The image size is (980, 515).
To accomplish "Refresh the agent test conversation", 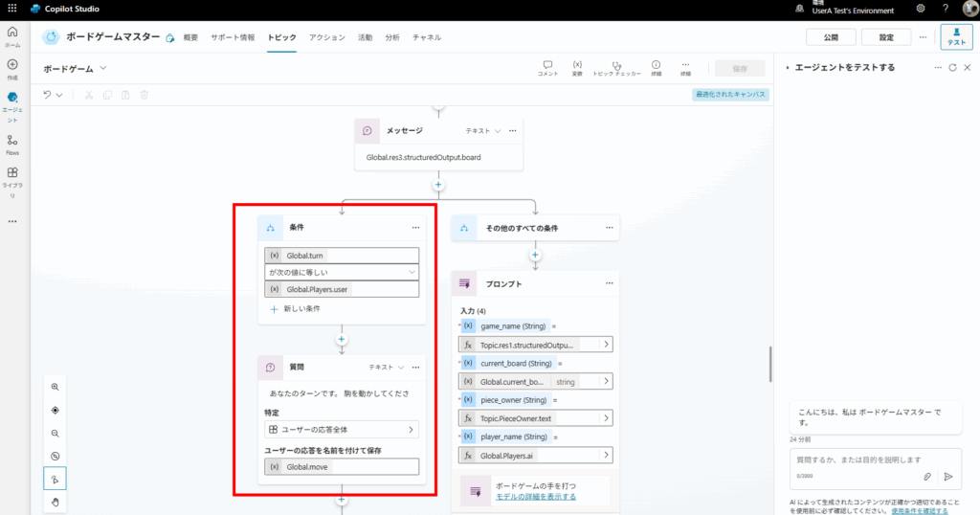I will click(952, 68).
